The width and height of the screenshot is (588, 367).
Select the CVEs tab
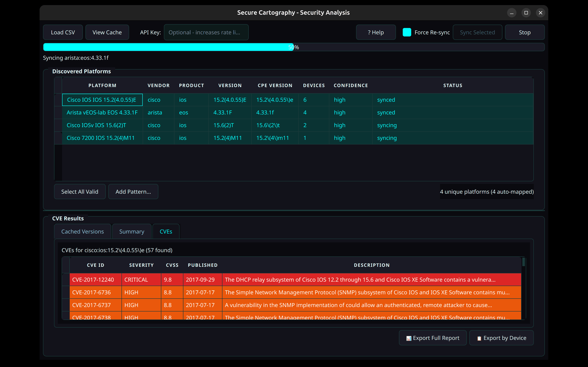(x=166, y=231)
